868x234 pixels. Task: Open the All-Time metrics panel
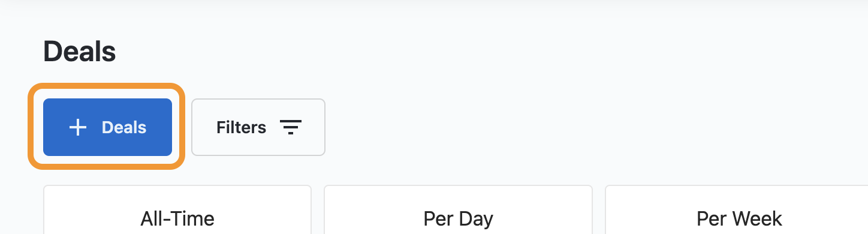177,210
